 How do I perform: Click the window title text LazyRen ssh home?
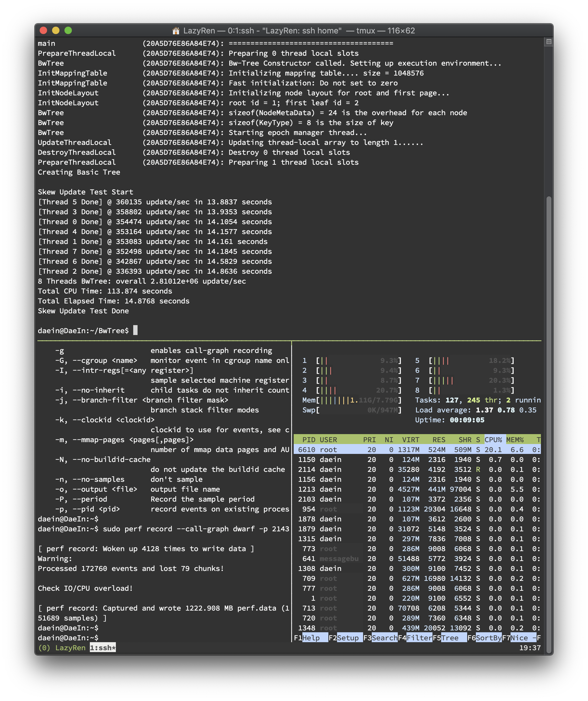point(299,31)
